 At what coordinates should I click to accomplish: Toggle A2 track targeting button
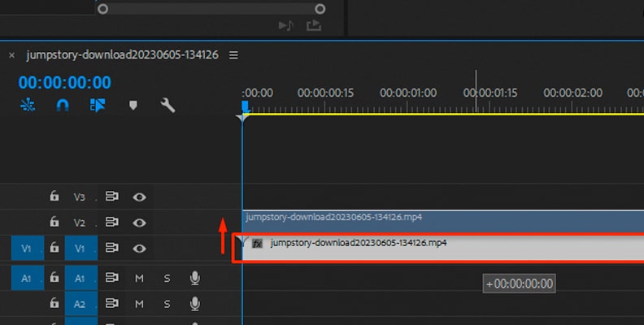click(x=81, y=304)
